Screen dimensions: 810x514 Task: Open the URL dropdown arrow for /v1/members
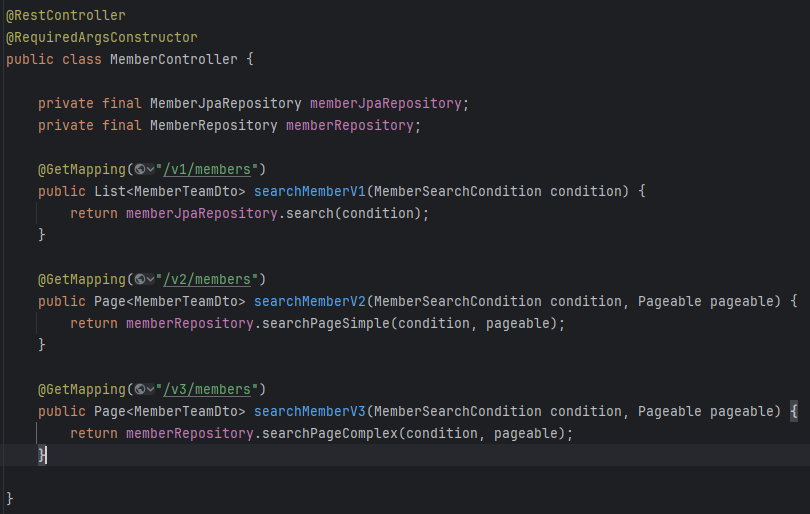pyautogui.click(x=150, y=169)
